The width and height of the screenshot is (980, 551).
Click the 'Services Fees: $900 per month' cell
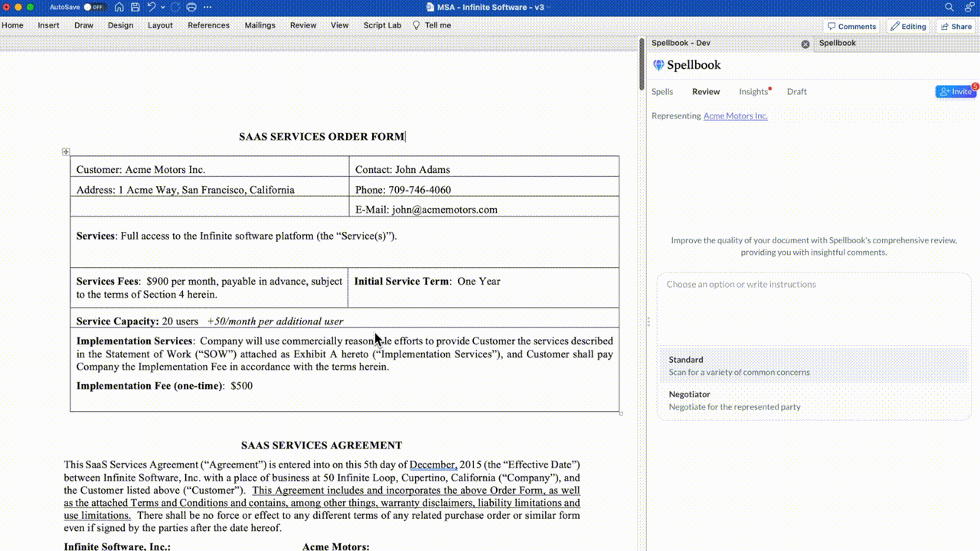click(x=209, y=288)
